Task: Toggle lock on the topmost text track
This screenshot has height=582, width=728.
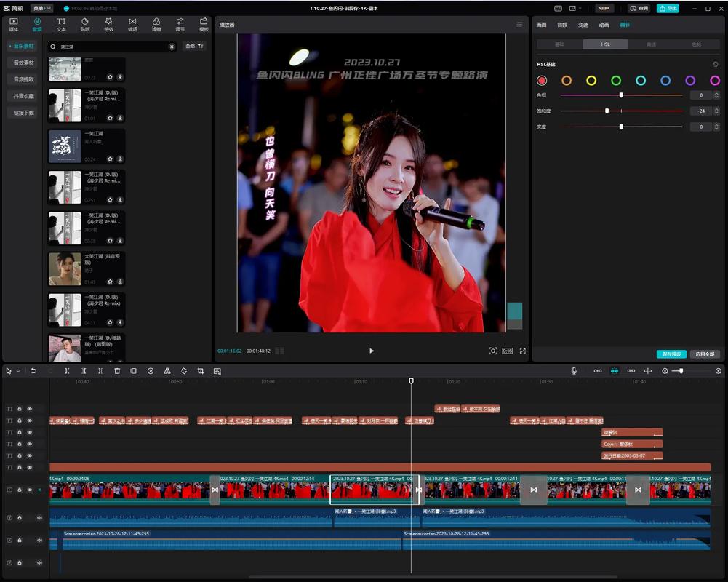Action: click(x=20, y=409)
